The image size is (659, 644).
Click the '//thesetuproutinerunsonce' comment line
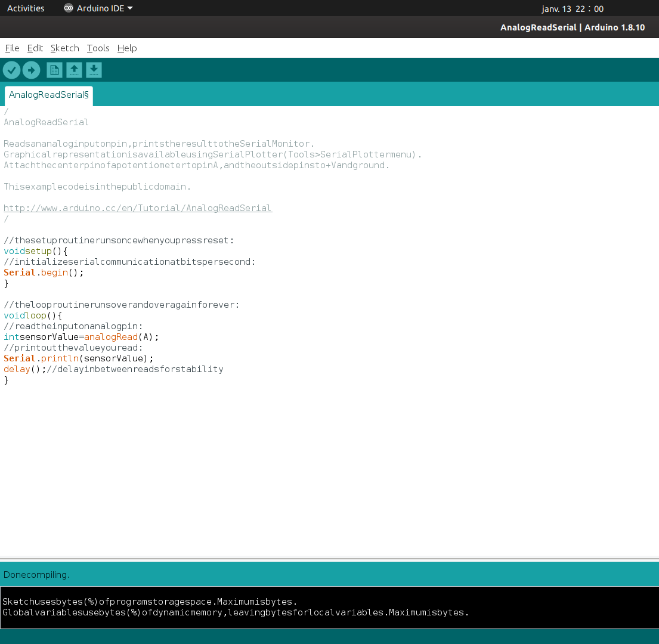(x=119, y=240)
